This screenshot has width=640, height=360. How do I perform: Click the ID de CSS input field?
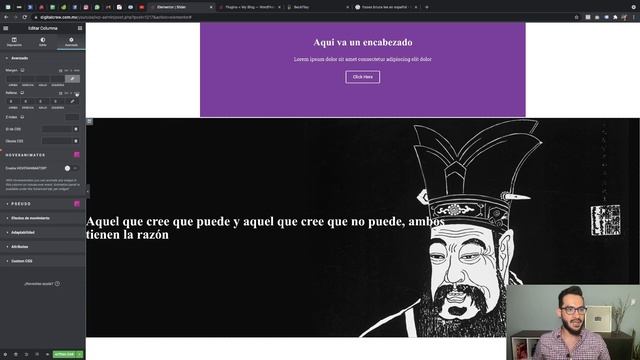pyautogui.click(x=57, y=129)
